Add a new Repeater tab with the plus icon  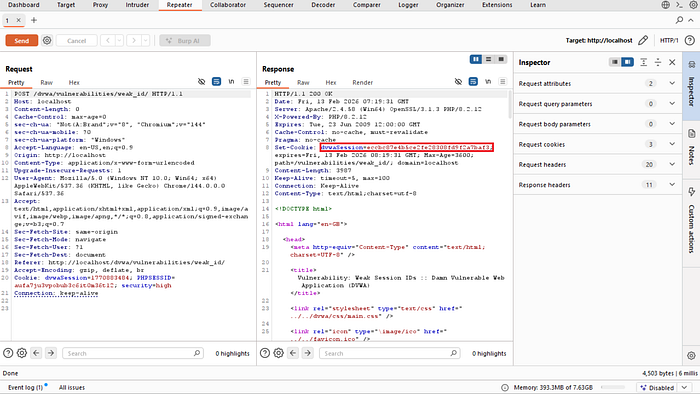(x=34, y=20)
